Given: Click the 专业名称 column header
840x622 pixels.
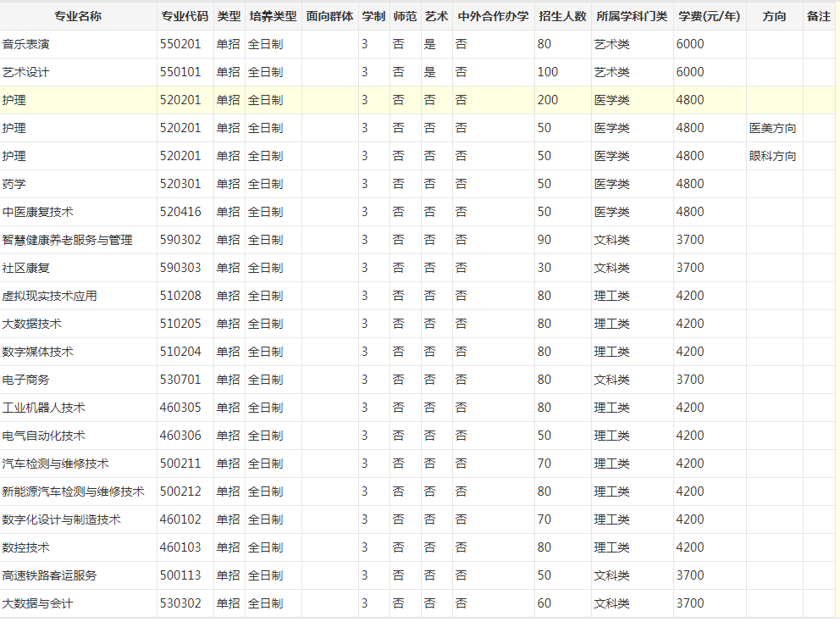Looking at the screenshot, I should pyautogui.click(x=78, y=16).
